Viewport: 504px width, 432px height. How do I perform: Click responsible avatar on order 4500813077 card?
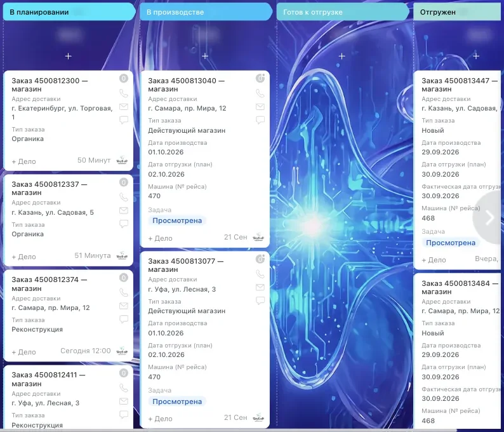[258, 418]
